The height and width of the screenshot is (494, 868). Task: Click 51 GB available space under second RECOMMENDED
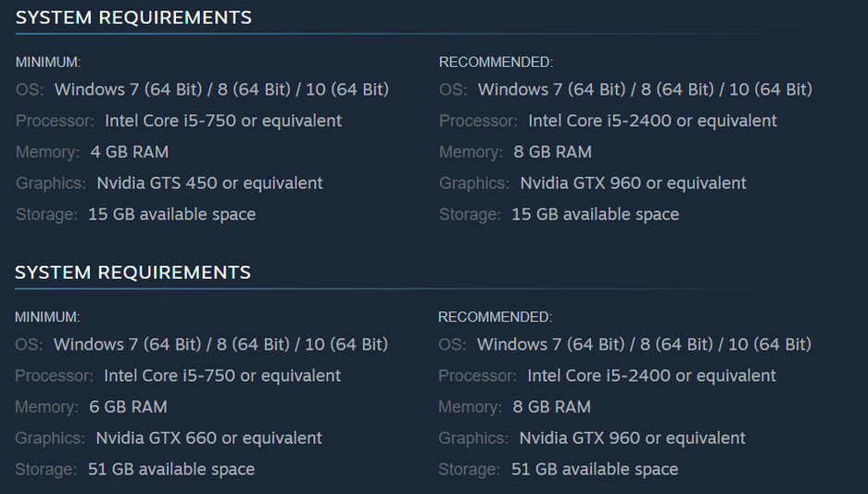[594, 470]
